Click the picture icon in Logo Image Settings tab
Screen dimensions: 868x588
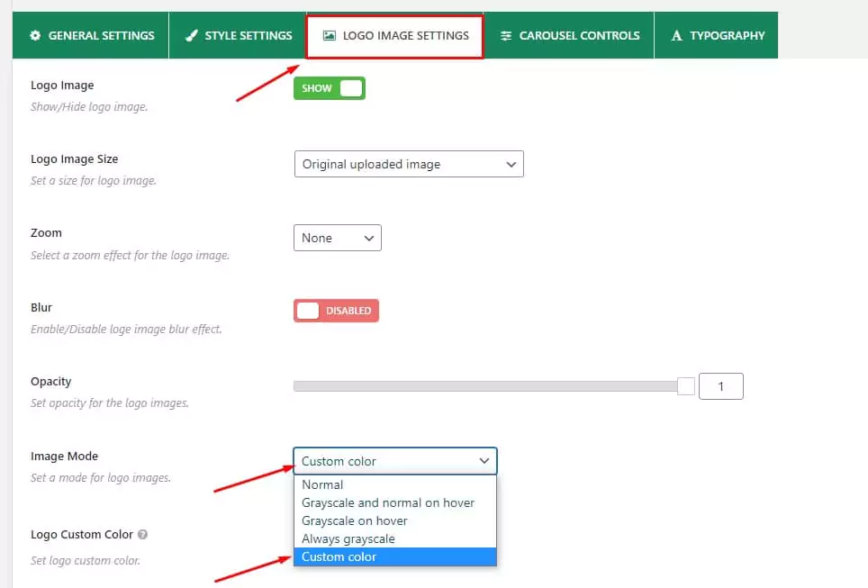[330, 36]
